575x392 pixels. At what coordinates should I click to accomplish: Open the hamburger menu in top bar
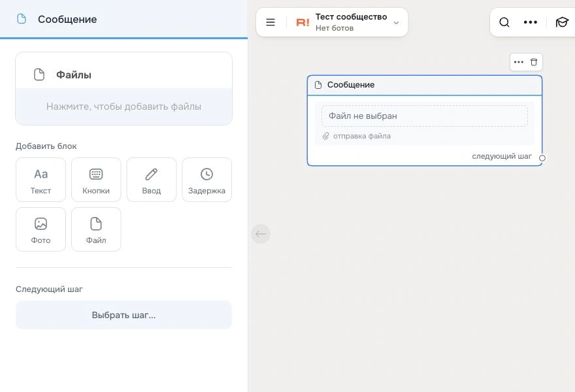tap(271, 22)
